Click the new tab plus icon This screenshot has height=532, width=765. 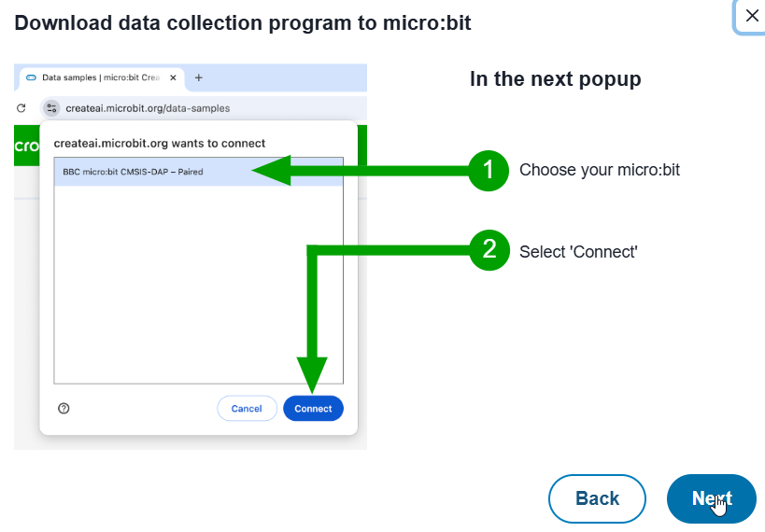pyautogui.click(x=198, y=78)
